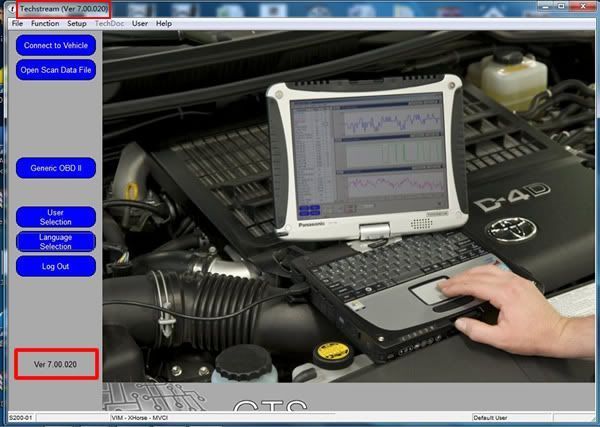This screenshot has width=600, height=427.
Task: Open the File menu
Action: click(17, 24)
